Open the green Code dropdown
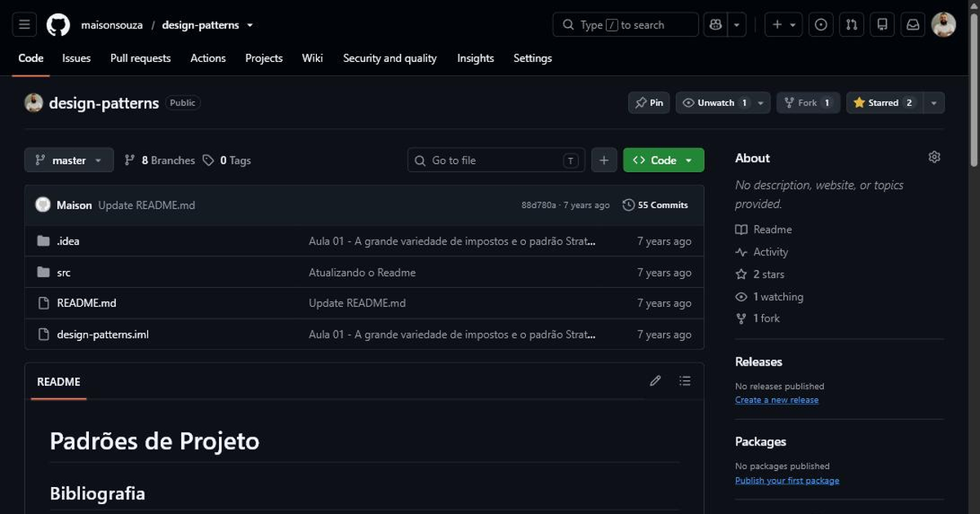Viewport: 980px width, 514px height. 663,160
